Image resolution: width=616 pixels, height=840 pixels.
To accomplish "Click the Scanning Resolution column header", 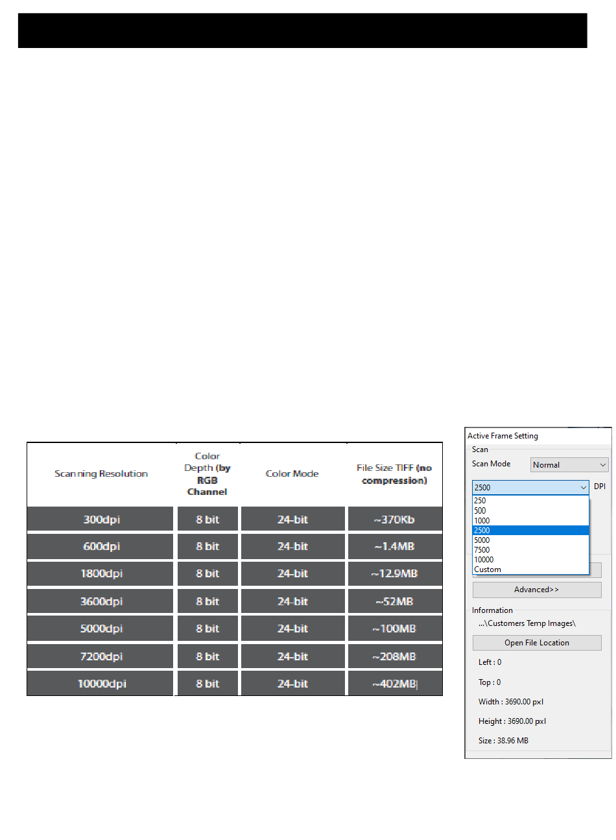I will [101, 474].
